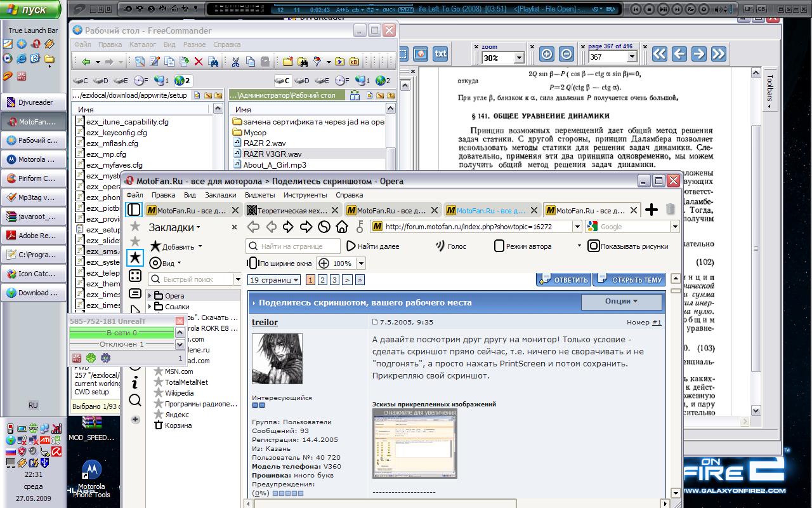Go to the first page in DjVu reader

tap(660, 54)
